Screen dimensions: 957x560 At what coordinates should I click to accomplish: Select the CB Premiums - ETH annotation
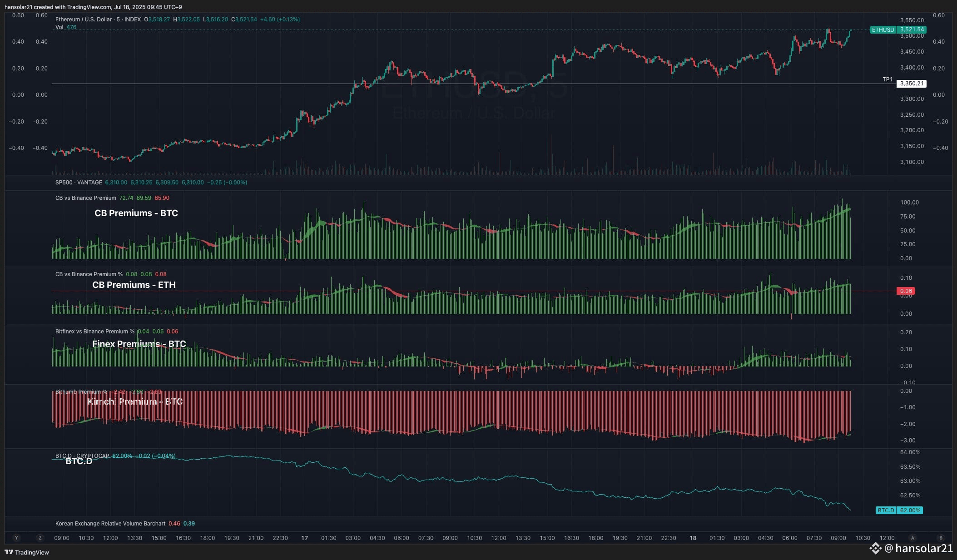point(134,285)
